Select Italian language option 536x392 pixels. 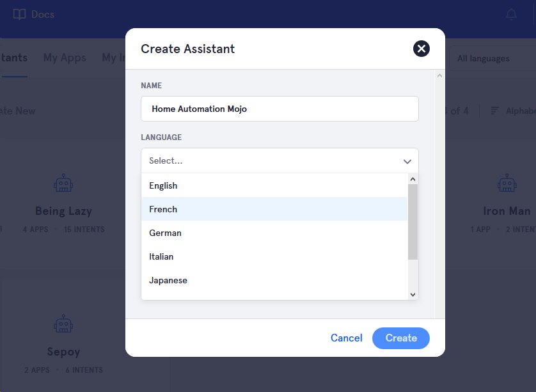pyautogui.click(x=161, y=256)
